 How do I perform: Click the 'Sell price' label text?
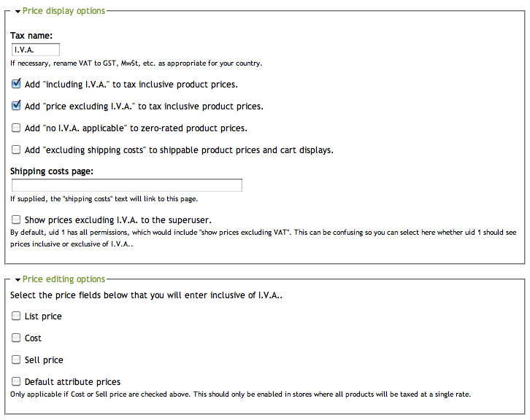point(44,359)
